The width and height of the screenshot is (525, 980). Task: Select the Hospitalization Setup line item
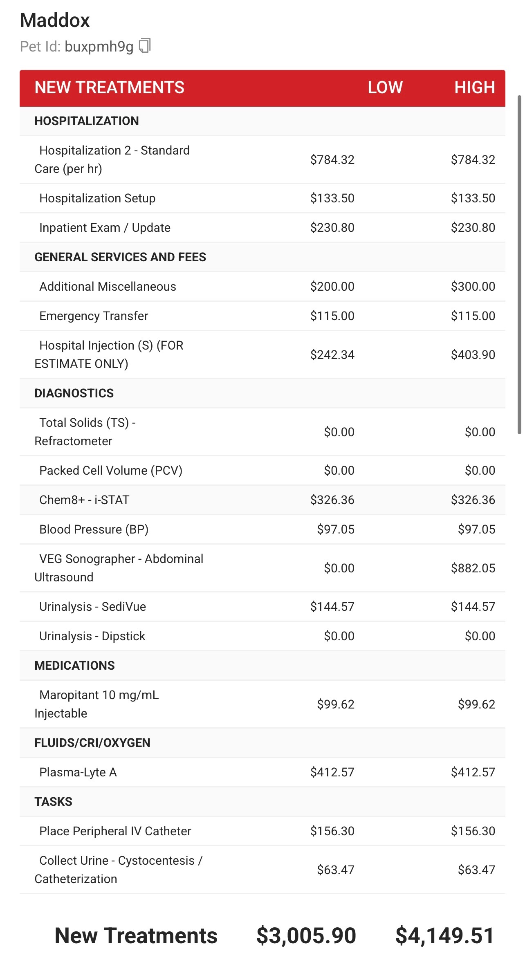[x=97, y=198]
